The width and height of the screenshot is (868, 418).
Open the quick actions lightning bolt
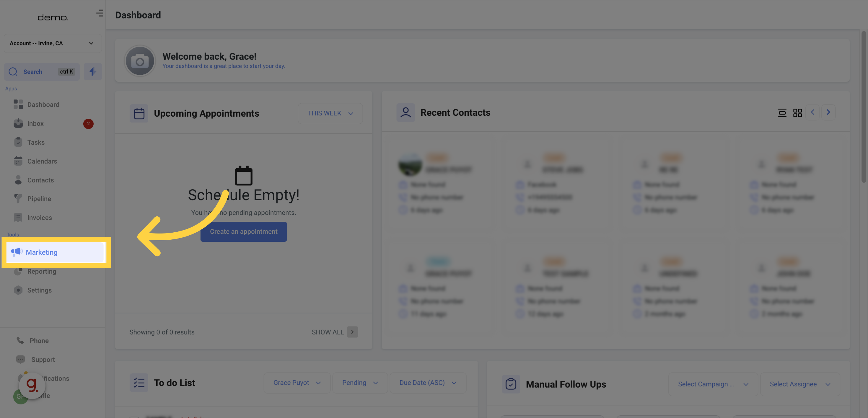93,72
